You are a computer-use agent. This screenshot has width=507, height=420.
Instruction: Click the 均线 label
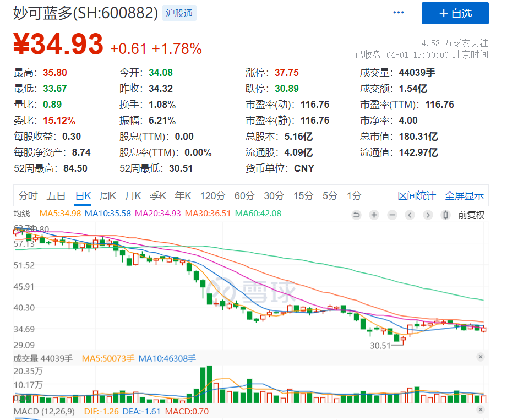click(x=21, y=214)
